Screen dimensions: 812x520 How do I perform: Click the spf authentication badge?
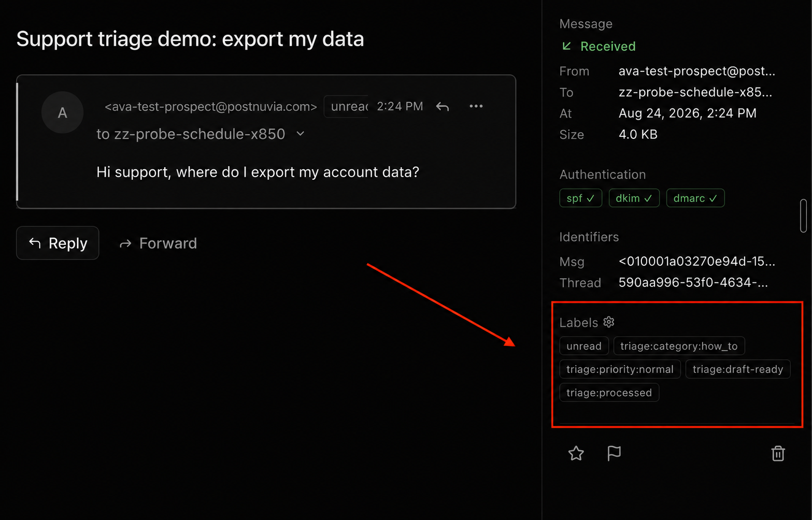(x=580, y=198)
